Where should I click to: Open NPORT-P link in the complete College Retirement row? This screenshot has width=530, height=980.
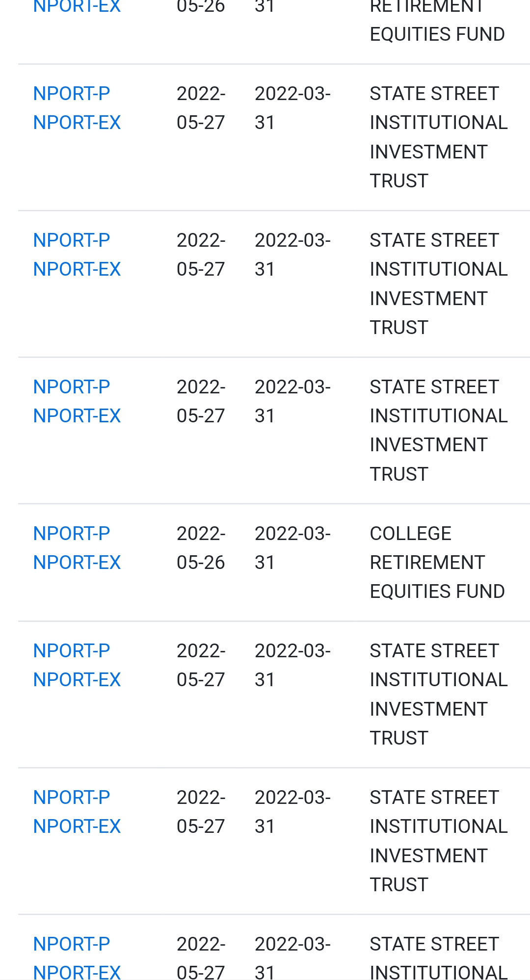pos(72,533)
